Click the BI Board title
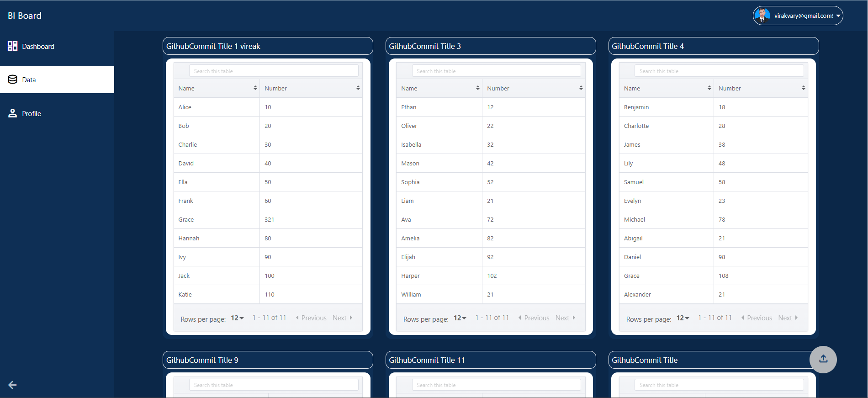This screenshot has width=868, height=398. click(x=25, y=16)
